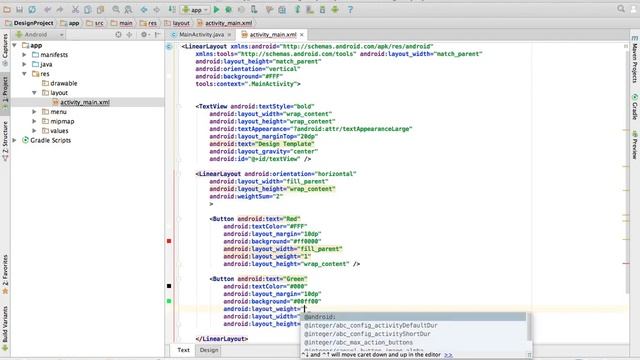This screenshot has height=360, width=640.
Task: Select activity_main.xml in project tree
Action: (x=85, y=102)
